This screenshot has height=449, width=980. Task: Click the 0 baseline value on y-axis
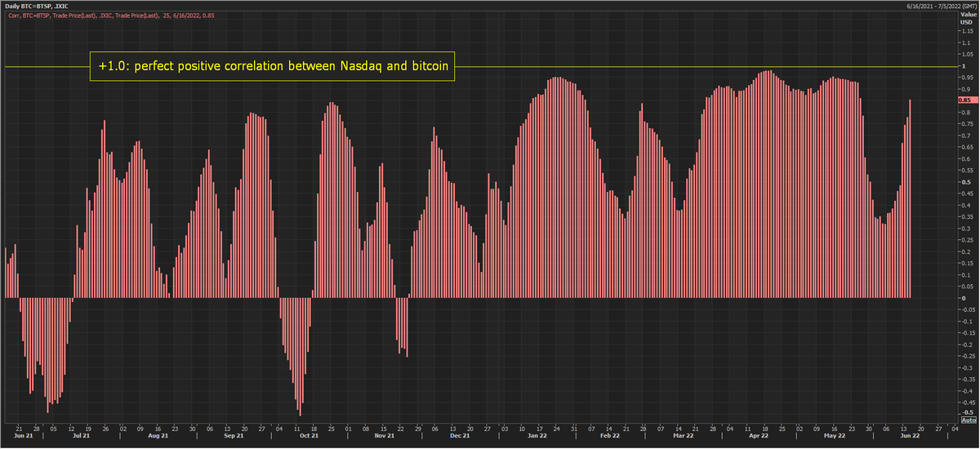(963, 298)
